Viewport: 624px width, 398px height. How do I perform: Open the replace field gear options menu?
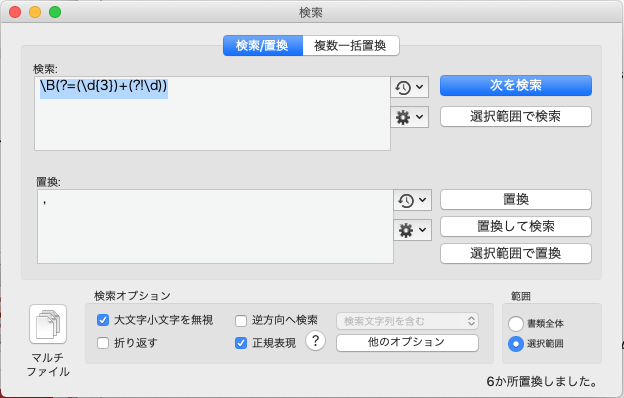pos(413,230)
